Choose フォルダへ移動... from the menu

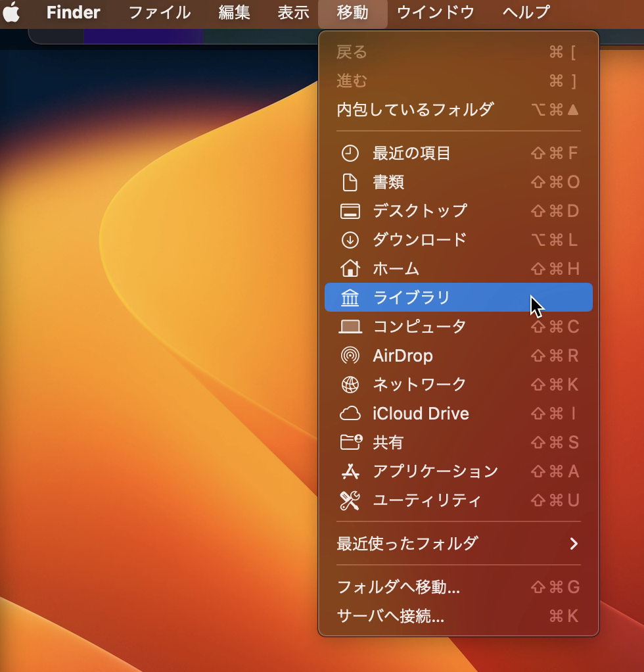point(458,587)
